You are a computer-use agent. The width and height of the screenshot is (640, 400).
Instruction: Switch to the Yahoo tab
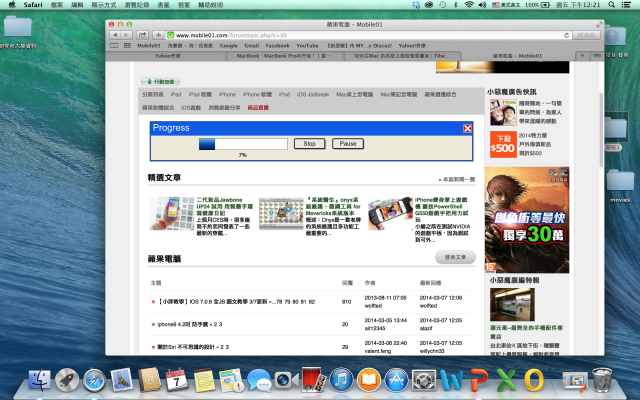(167, 56)
